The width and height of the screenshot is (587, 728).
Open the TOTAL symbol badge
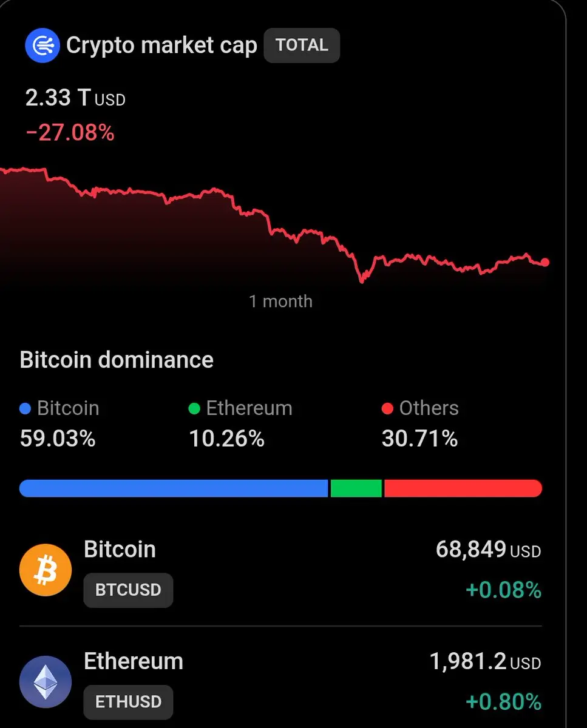pos(302,45)
